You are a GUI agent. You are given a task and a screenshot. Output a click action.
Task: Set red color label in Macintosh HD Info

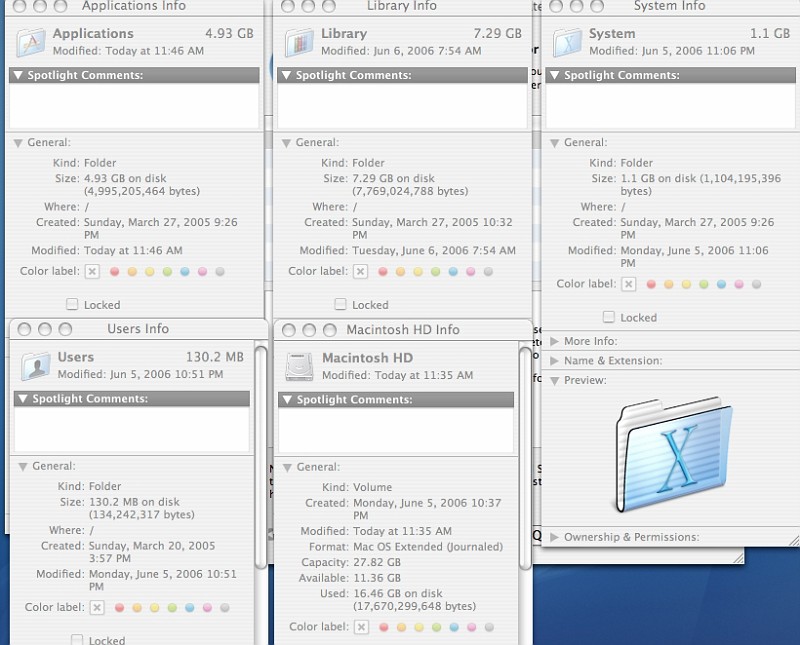point(384,627)
